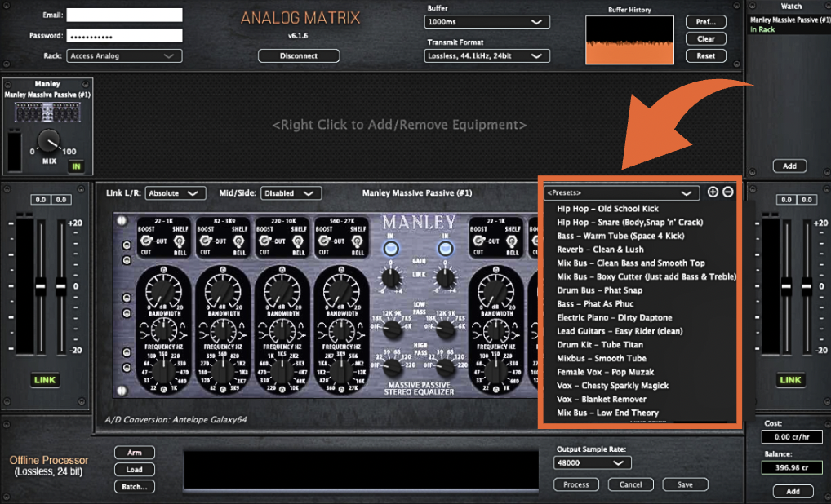Select preset Hip Hop – Snare (Body,Snap 'n' Crack)
Screen dimensions: 831x504
(x=629, y=223)
